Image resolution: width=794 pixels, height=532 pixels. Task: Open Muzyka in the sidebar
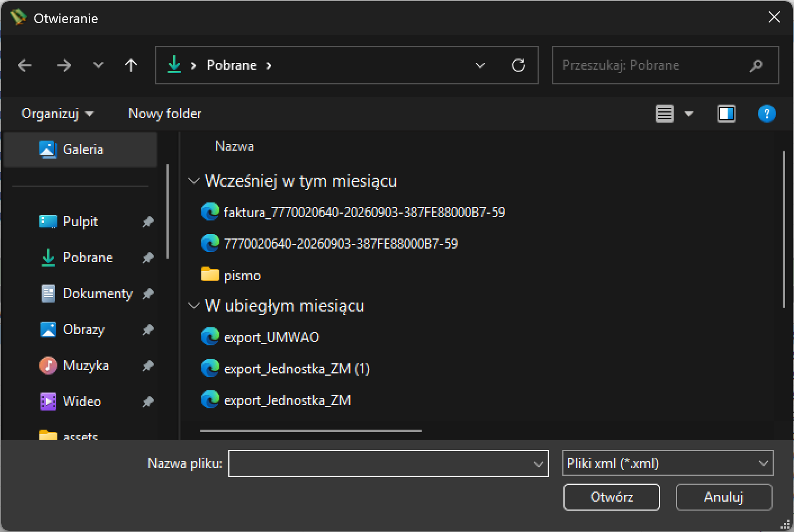click(85, 366)
